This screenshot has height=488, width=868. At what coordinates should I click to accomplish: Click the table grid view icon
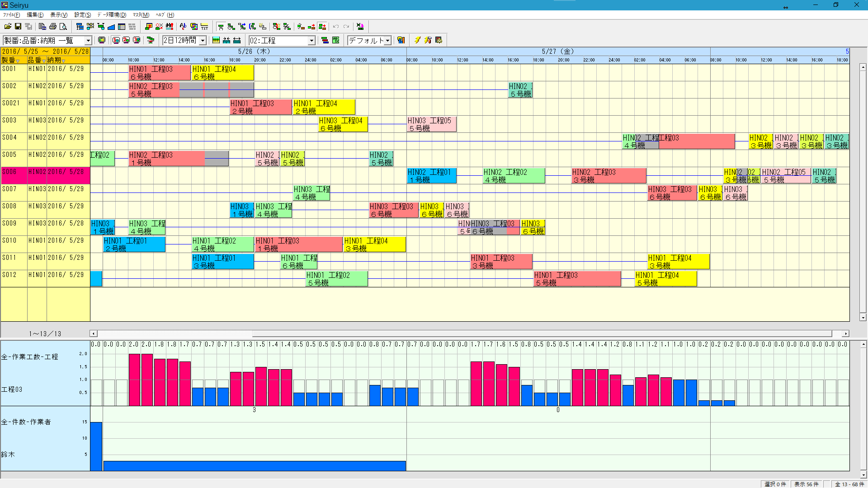[122, 27]
